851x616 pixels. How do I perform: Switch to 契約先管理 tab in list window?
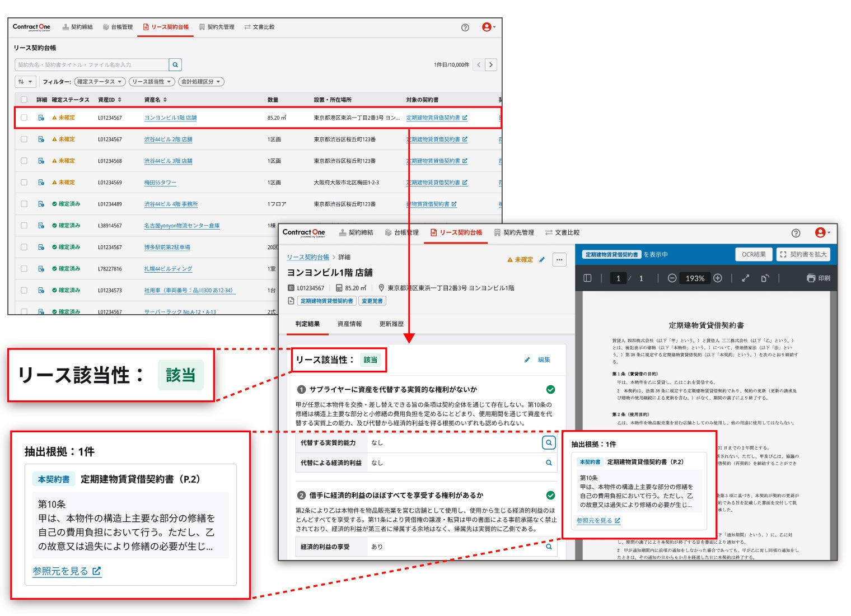pyautogui.click(x=217, y=27)
